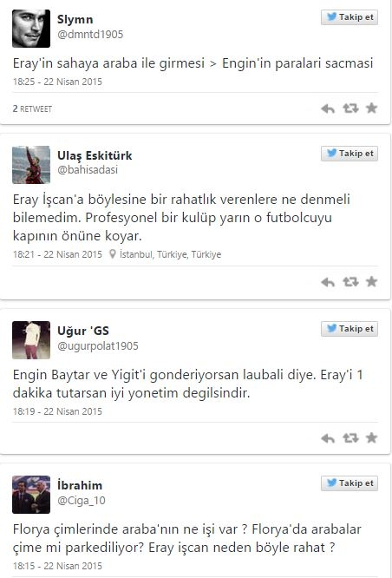Favorite Slymn's tweet with star icon

click(x=371, y=108)
